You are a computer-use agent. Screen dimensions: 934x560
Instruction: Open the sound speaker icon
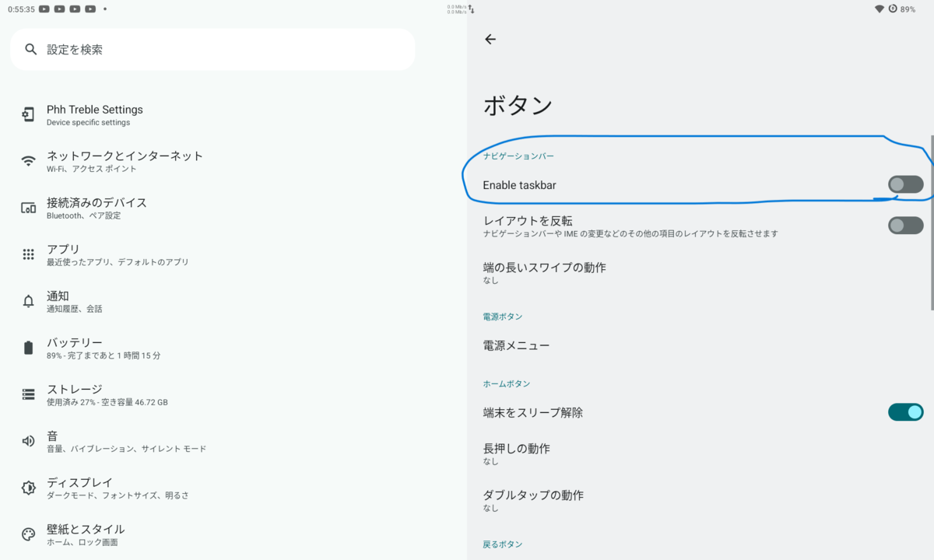point(29,441)
